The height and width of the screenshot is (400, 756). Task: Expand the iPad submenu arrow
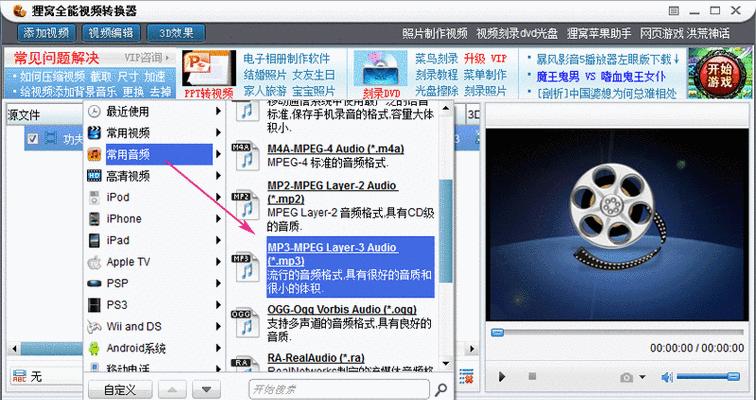click(218, 240)
